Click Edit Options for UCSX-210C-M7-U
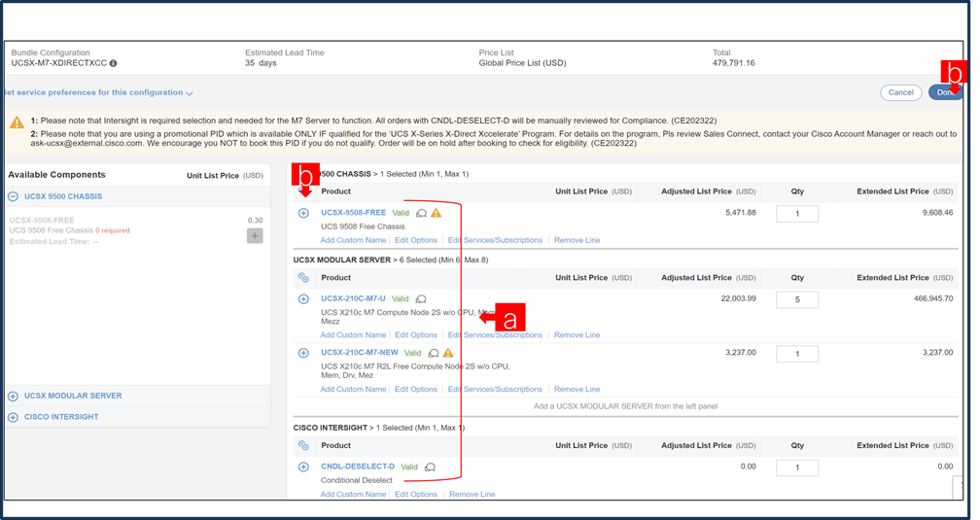Image resolution: width=980 pixels, height=520 pixels. (416, 335)
